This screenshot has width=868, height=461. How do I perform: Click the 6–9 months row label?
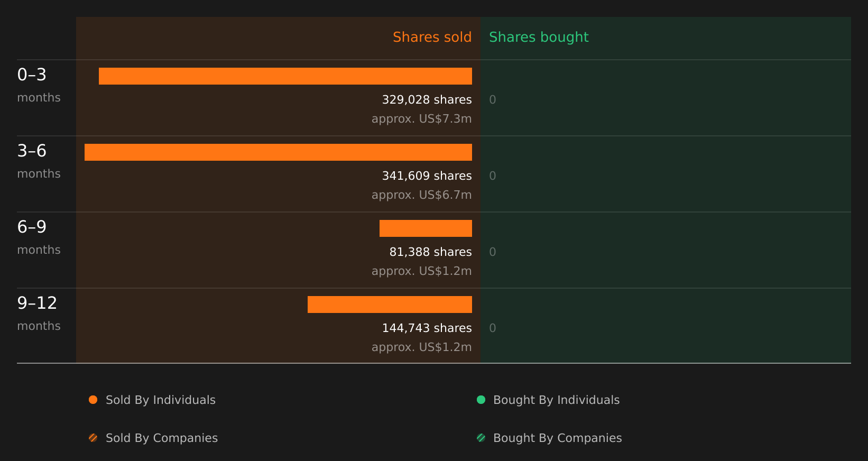pyautogui.click(x=39, y=237)
